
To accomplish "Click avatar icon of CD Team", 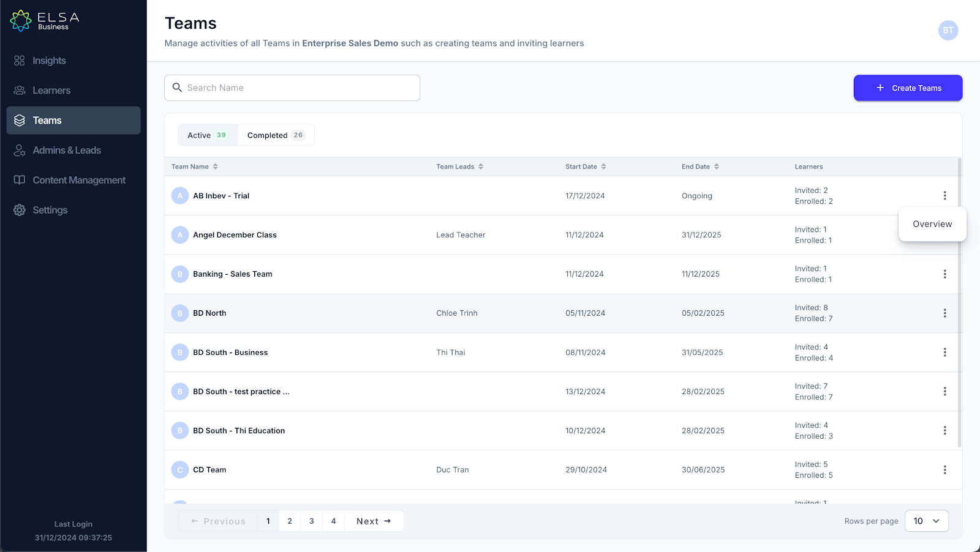I will pyautogui.click(x=180, y=470).
